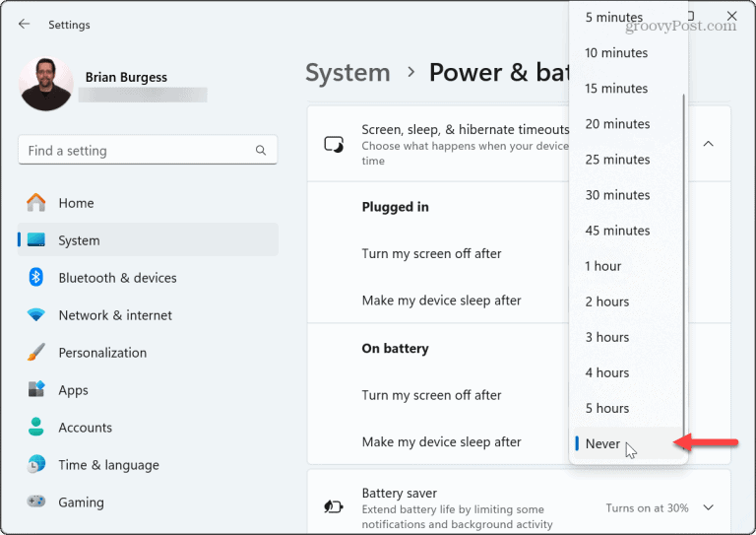This screenshot has height=535, width=756.
Task: Click the Personalization paintbrush icon
Action: [x=36, y=352]
